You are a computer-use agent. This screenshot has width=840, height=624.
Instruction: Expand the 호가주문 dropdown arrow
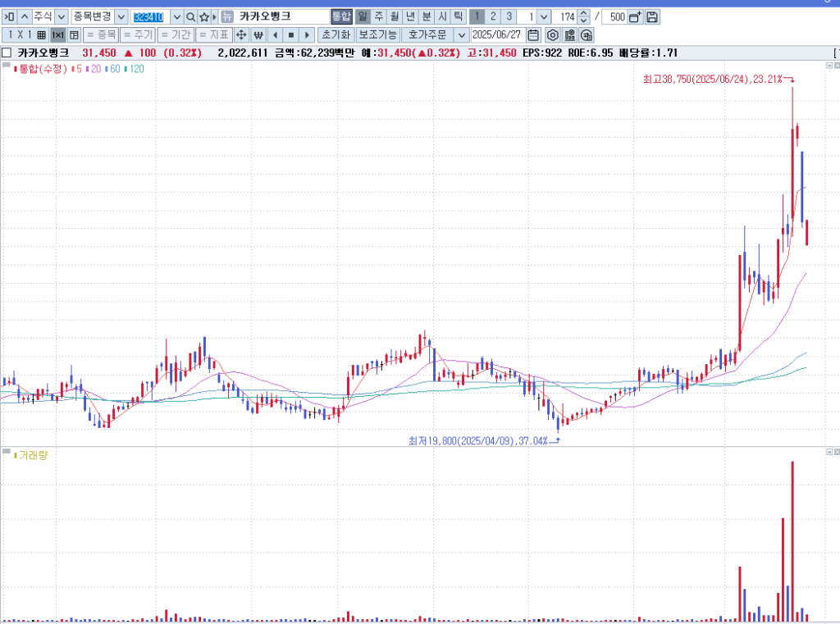point(460,34)
